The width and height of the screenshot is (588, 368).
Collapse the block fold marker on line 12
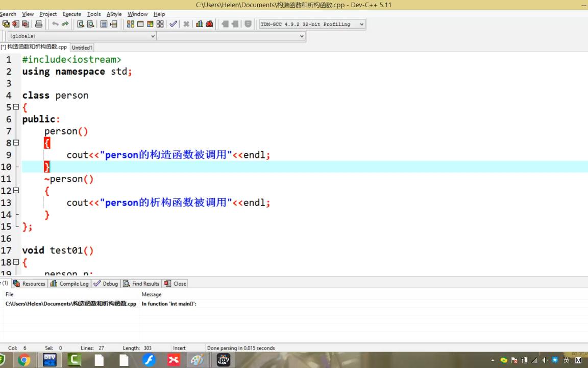click(16, 190)
